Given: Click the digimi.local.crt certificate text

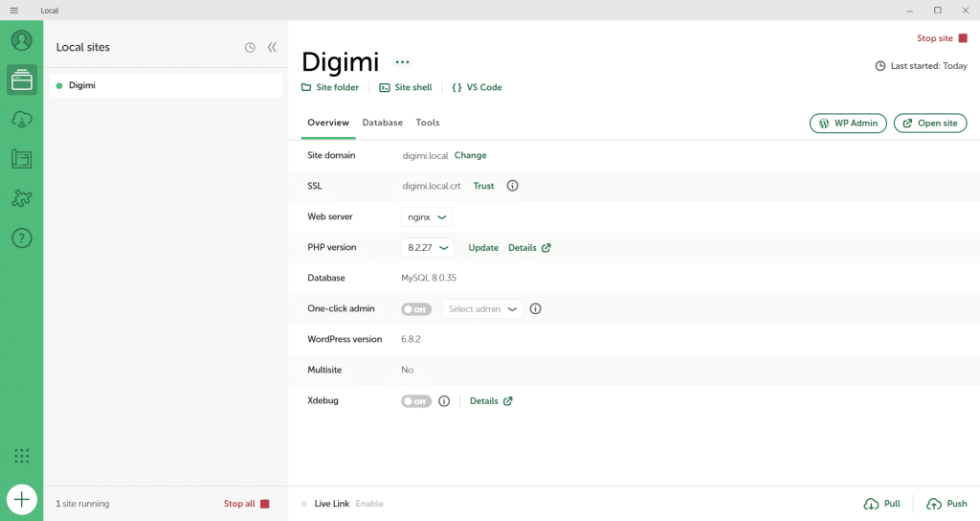Looking at the screenshot, I should pyautogui.click(x=432, y=187).
